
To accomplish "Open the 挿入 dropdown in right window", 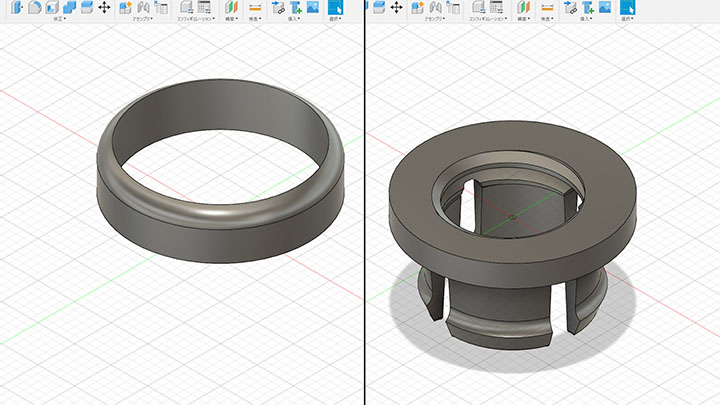I will [x=586, y=19].
